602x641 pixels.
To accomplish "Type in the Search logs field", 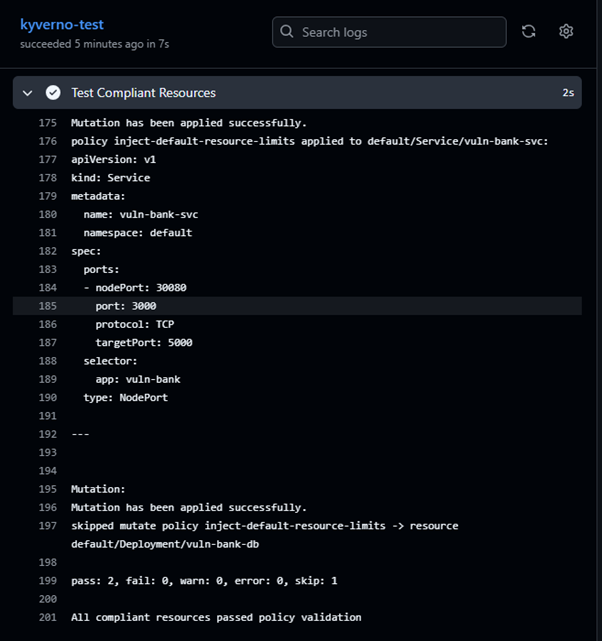I will coord(400,32).
